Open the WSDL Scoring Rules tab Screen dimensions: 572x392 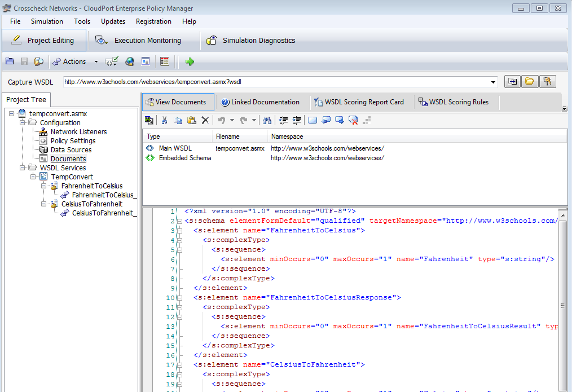pos(454,102)
